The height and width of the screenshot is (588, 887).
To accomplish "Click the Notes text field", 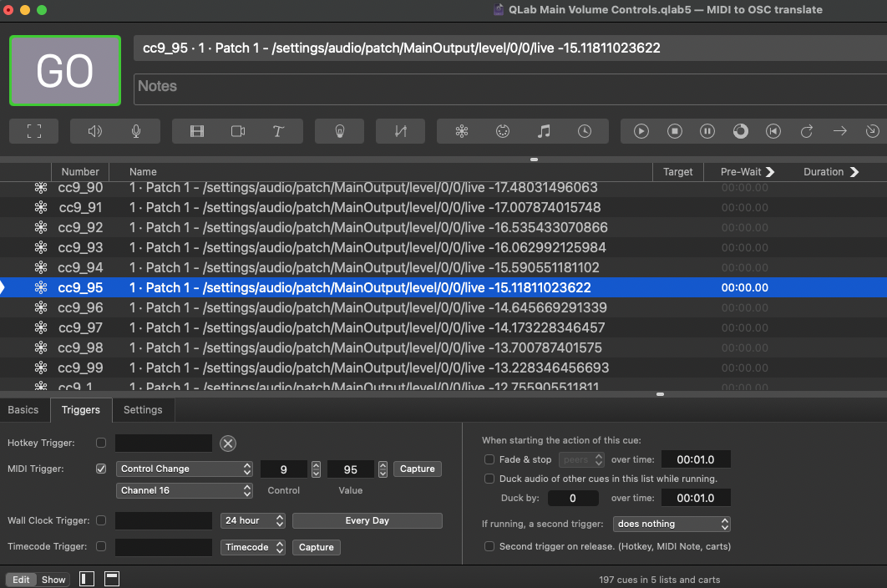I will click(x=509, y=86).
